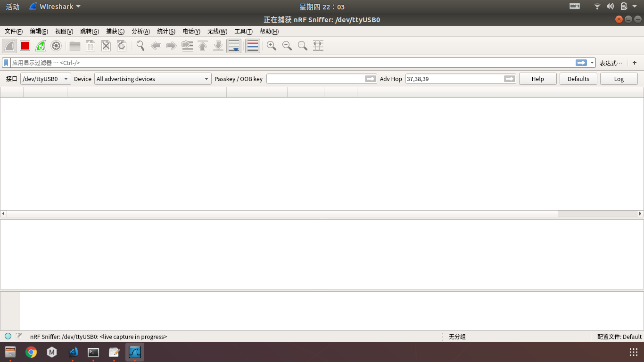Open the 统计(S) menu

[166, 31]
